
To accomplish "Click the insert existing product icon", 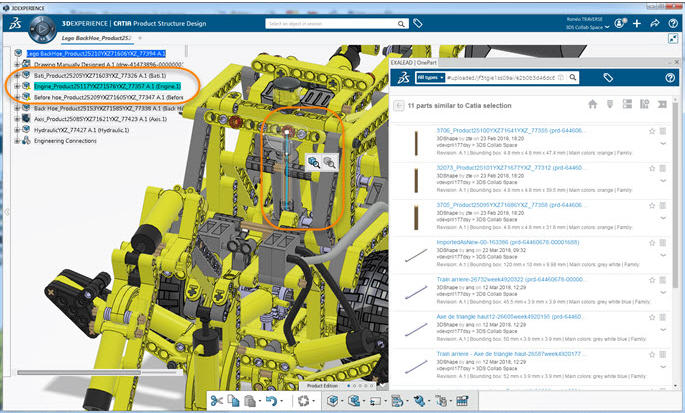I will coord(354,400).
